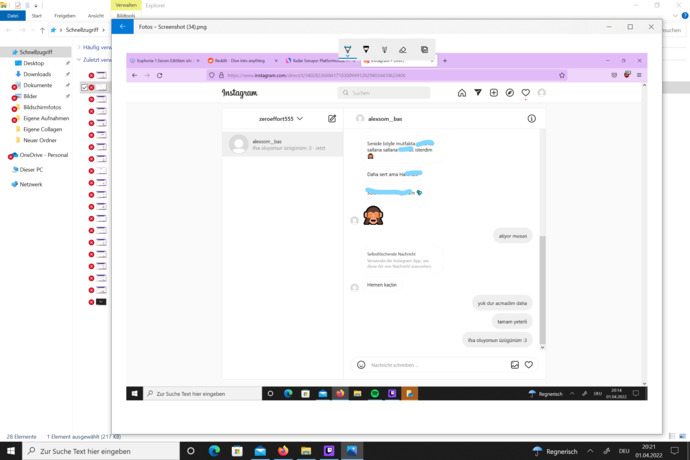This screenshot has width=690, height=460.
Task: Open Explorer help question mark icon
Action: [x=685, y=15]
